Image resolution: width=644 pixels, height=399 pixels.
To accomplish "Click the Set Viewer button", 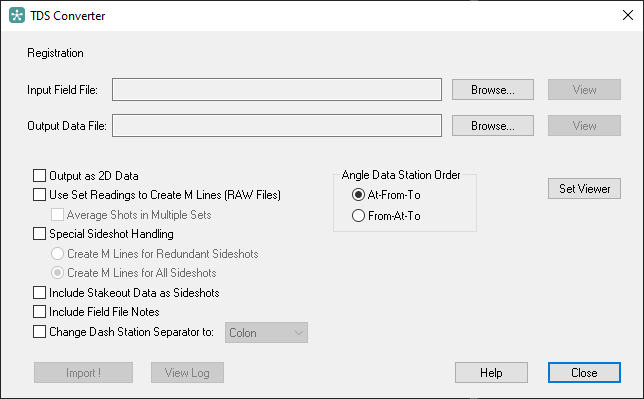I will pos(584,189).
